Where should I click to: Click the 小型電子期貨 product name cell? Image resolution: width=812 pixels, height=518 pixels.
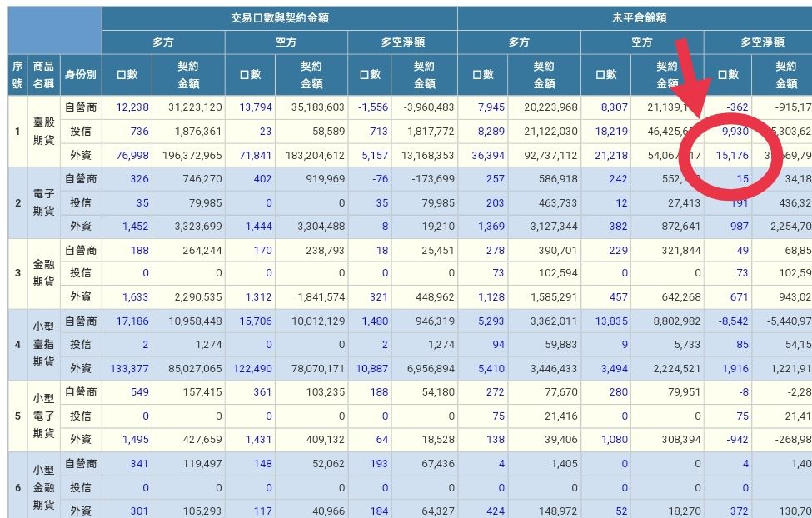click(43, 416)
